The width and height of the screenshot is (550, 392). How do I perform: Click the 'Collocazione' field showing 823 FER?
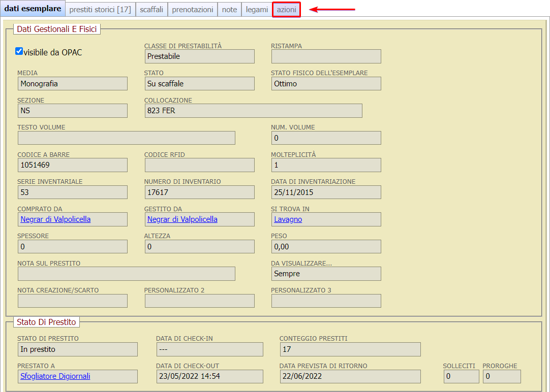pos(253,111)
